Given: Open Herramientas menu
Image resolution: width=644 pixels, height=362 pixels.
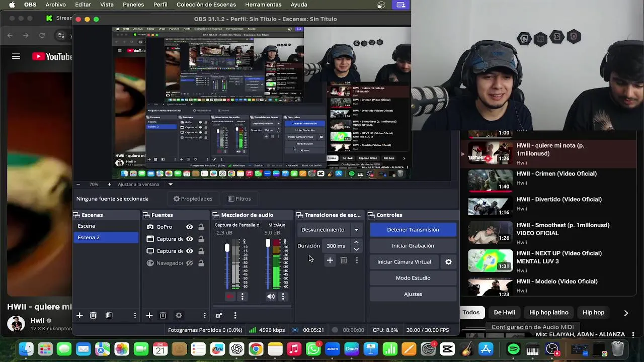Looking at the screenshot, I should 263,5.
